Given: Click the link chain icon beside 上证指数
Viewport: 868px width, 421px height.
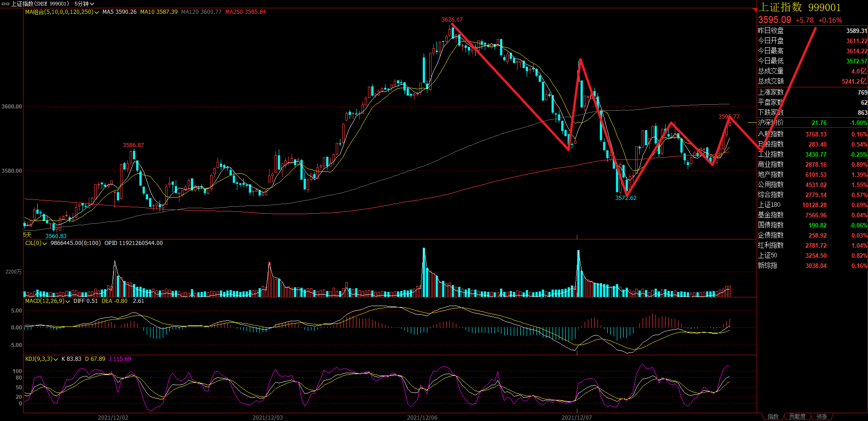Looking at the screenshot, I should coord(6,4).
